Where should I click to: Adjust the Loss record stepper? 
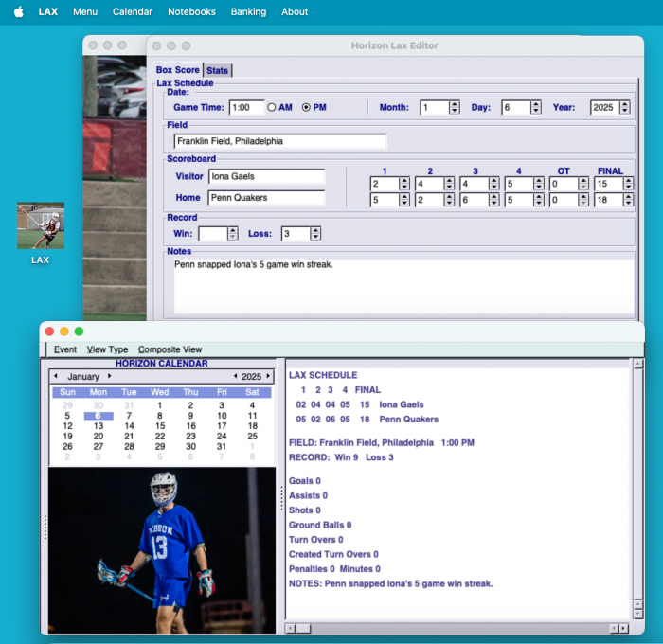tap(315, 234)
